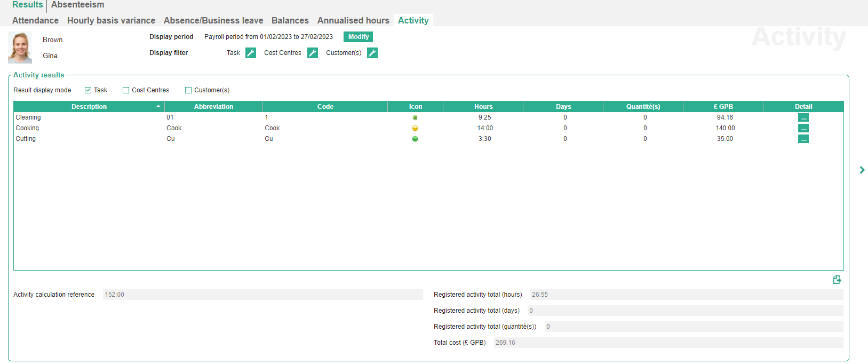Sort by the Abbreviation column header
Viewport: 868px width, 364px height.
click(213, 107)
